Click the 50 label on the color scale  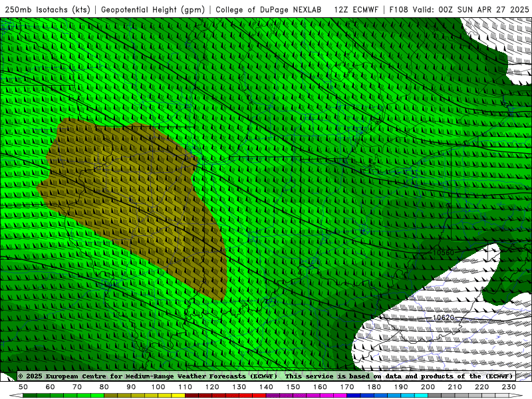(x=23, y=387)
